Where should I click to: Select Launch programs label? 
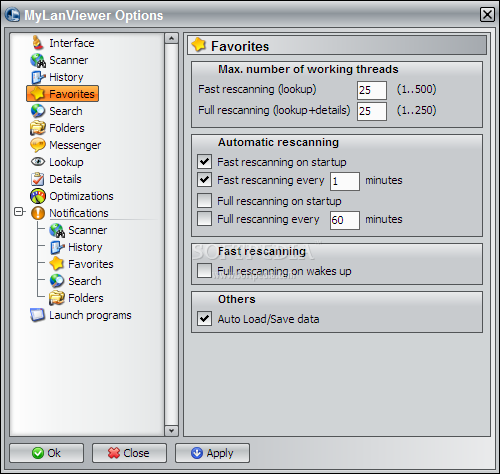[x=90, y=315]
